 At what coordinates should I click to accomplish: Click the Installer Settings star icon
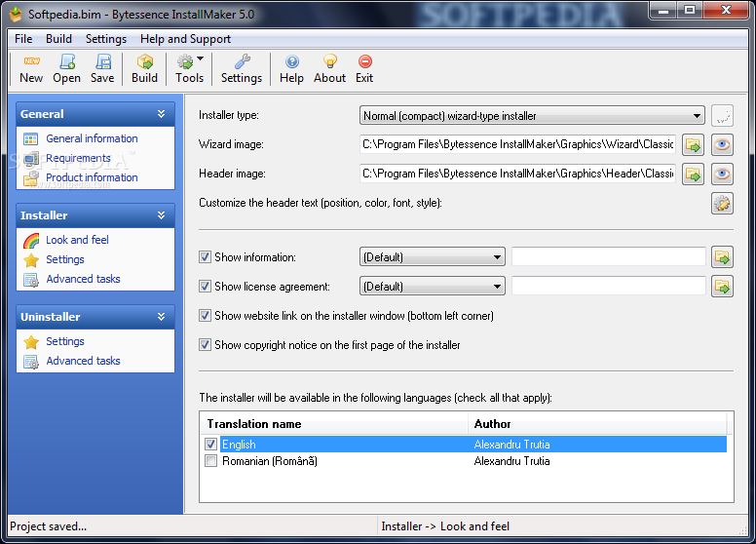(x=31, y=260)
